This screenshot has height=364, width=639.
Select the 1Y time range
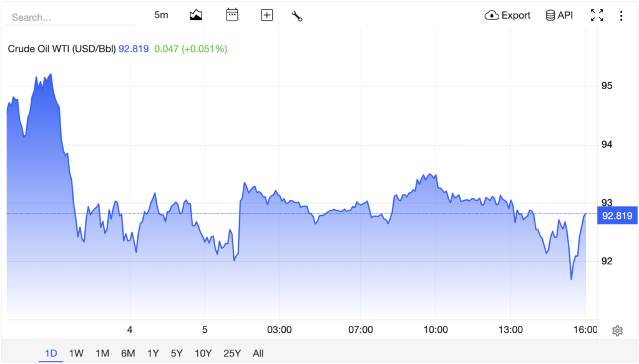(x=153, y=353)
